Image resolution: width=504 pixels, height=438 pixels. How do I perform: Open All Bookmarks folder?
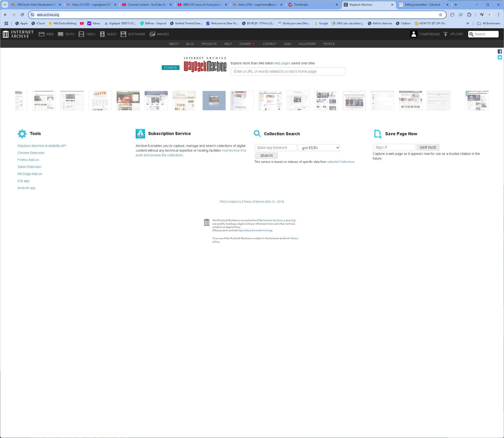489,23
